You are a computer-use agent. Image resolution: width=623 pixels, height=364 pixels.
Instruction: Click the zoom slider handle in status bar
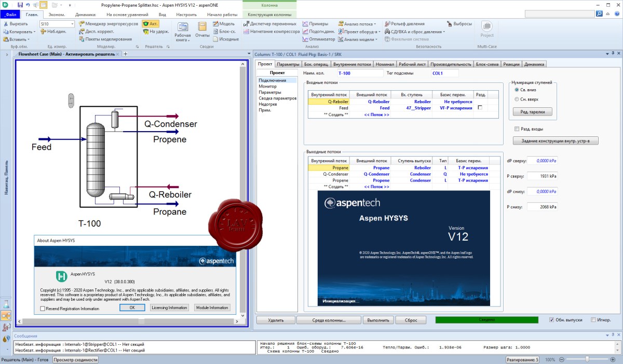click(x=587, y=359)
